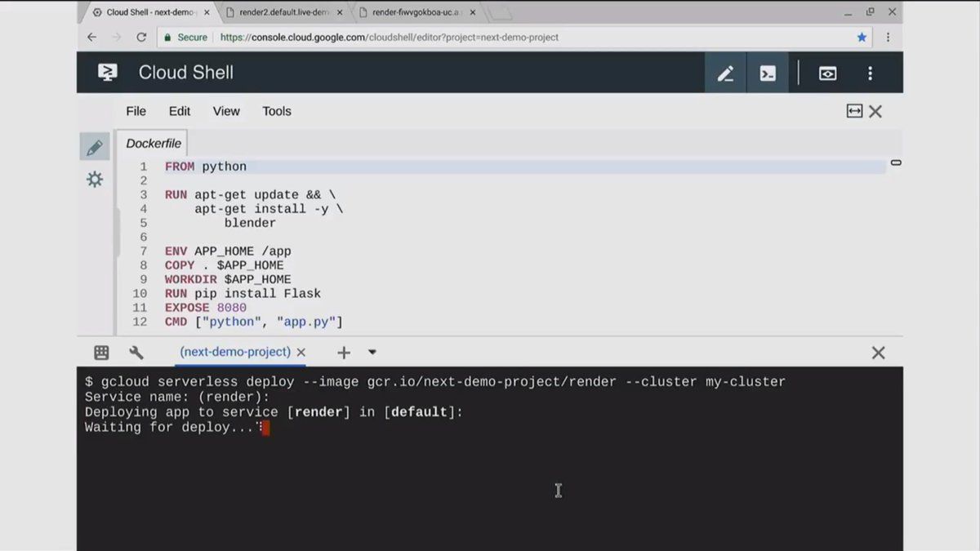The width and height of the screenshot is (980, 551).
Task: Toggle the terminal icon in Cloud Shell header
Action: (768, 73)
